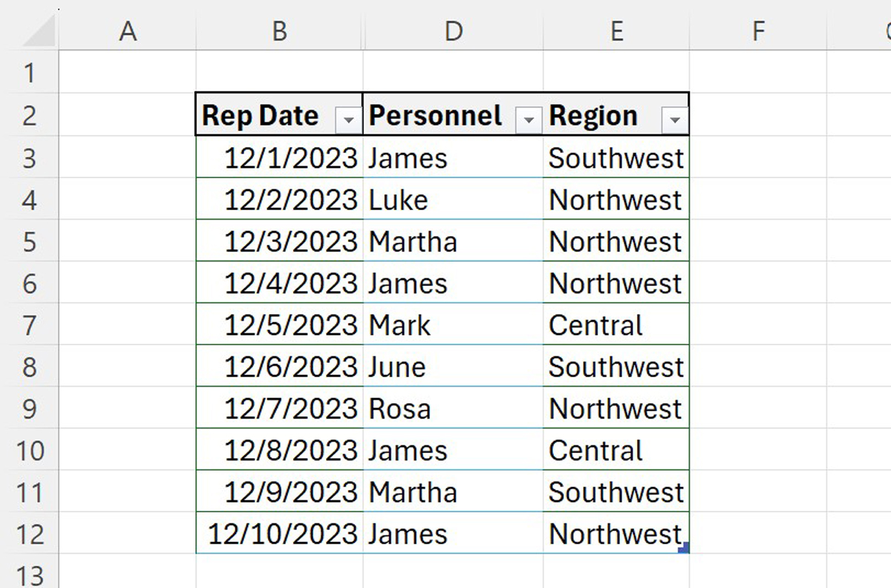Click the Central cell in row 7
This screenshot has height=588, width=891.
point(594,324)
